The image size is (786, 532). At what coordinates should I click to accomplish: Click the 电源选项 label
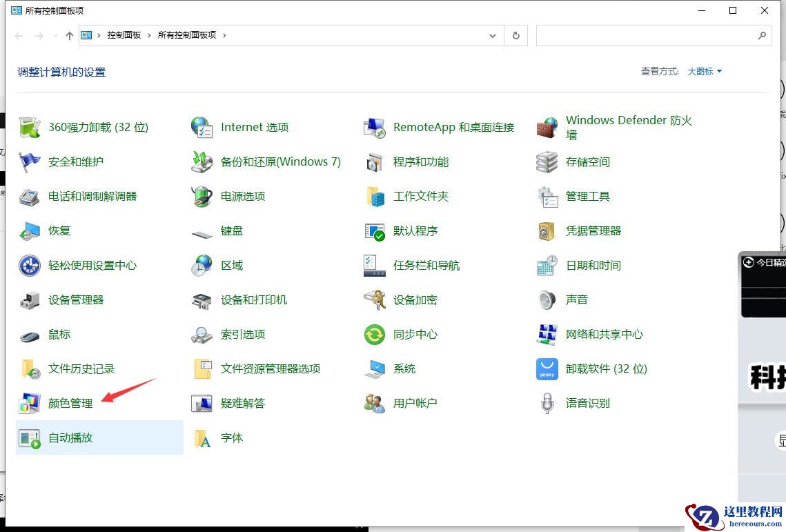click(243, 197)
